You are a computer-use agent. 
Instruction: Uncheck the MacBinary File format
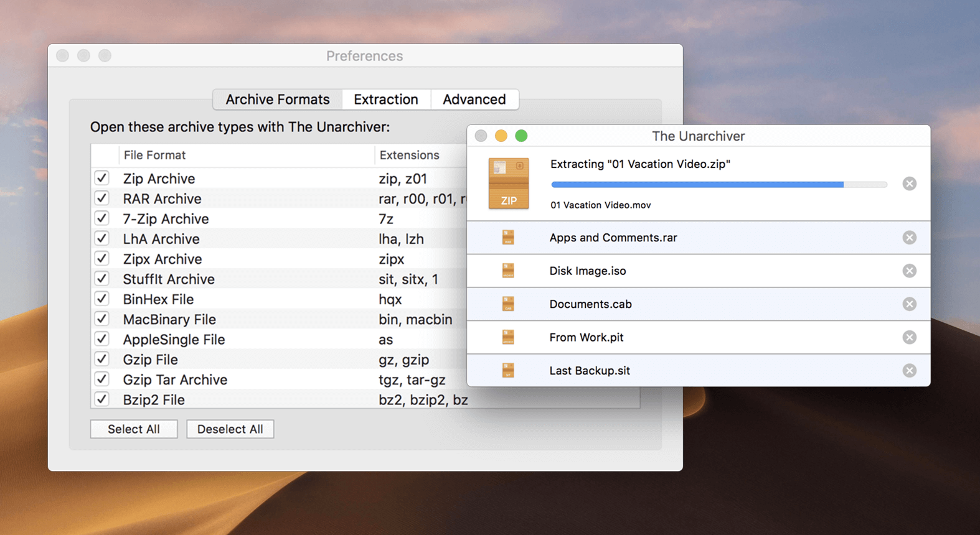[102, 319]
